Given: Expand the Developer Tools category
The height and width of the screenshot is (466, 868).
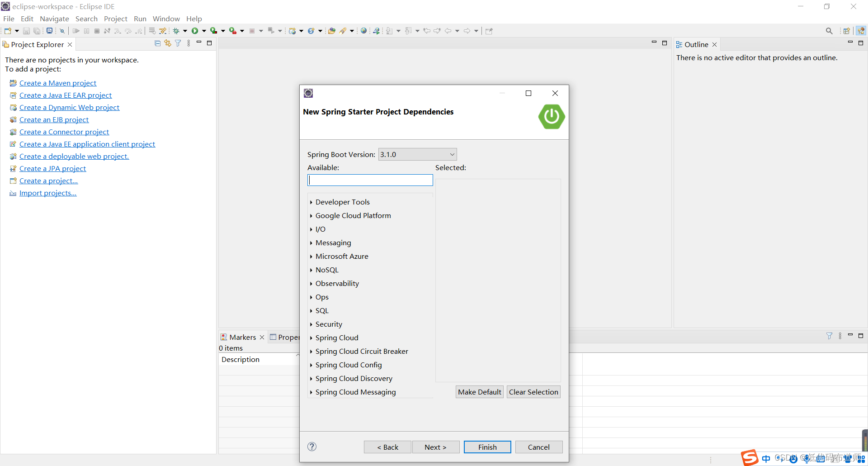Looking at the screenshot, I should point(311,202).
